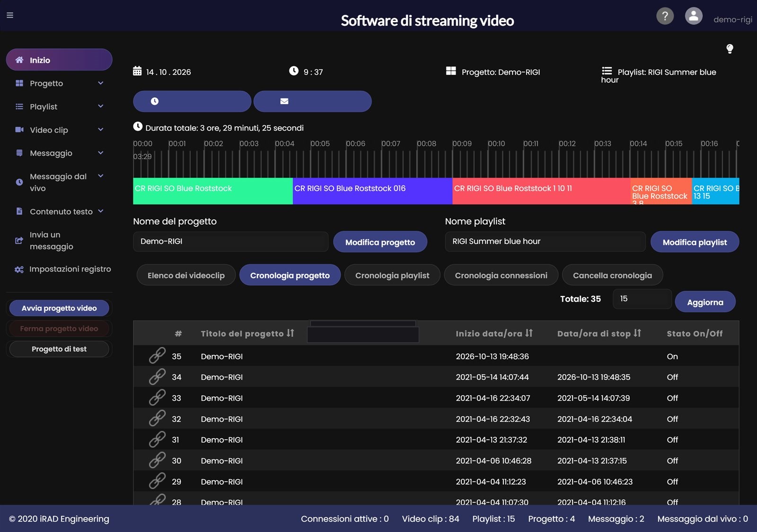Click Cancella cronologia button
Screen dimensions: 757x532
612,275
